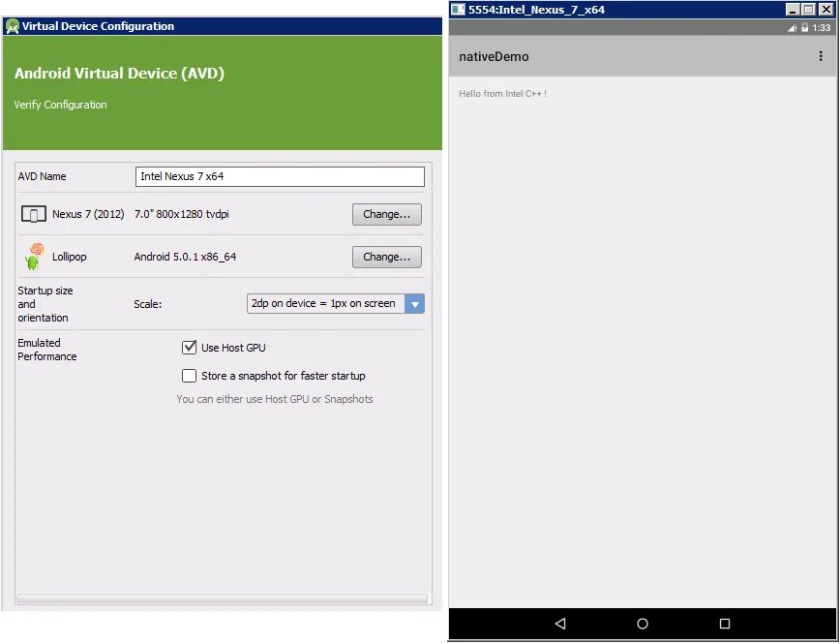Click the Nexus 7 (2012) device name
The width and height of the screenshot is (840, 644).
pyautogui.click(x=88, y=214)
